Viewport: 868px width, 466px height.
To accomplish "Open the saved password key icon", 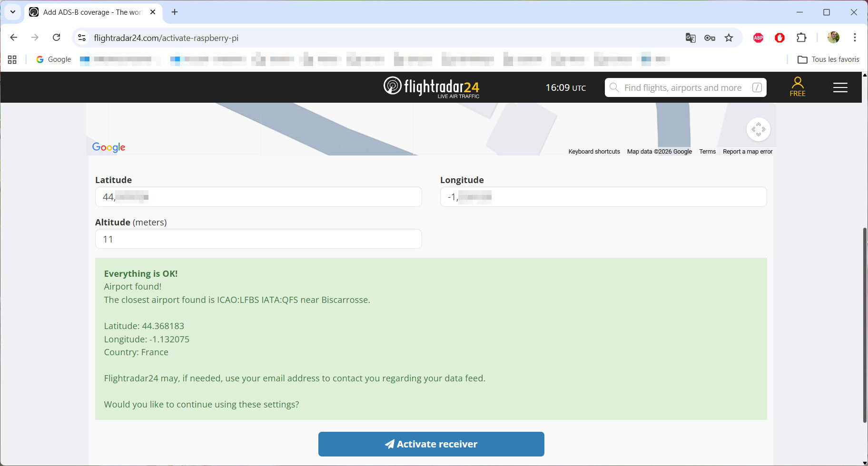I will [x=710, y=38].
